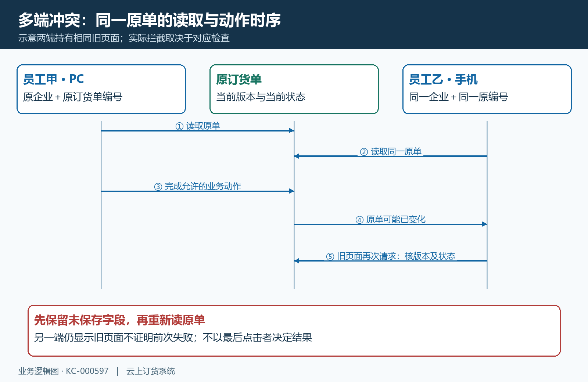Click the heading "员工甲 · PC"

54,79
